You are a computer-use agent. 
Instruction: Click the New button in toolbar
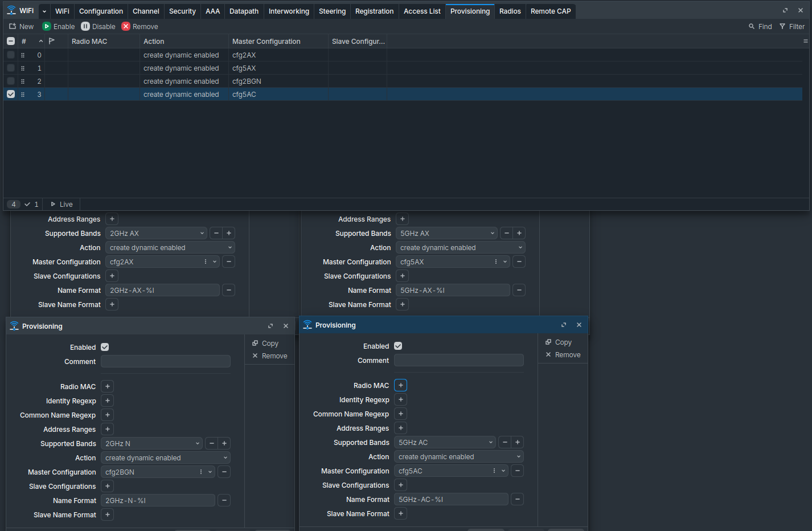pyautogui.click(x=21, y=27)
